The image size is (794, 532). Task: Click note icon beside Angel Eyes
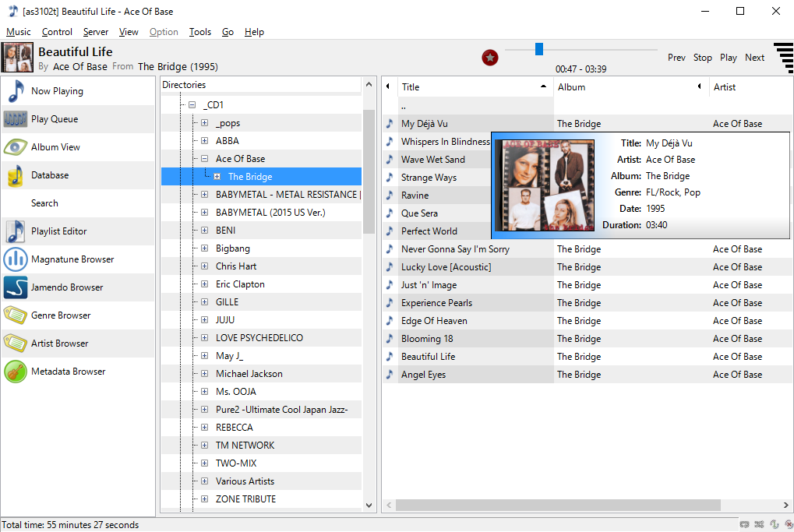tap(390, 375)
